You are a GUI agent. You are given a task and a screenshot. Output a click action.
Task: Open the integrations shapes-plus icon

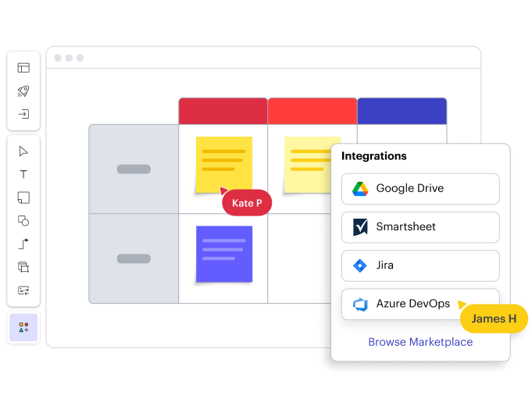point(23,328)
